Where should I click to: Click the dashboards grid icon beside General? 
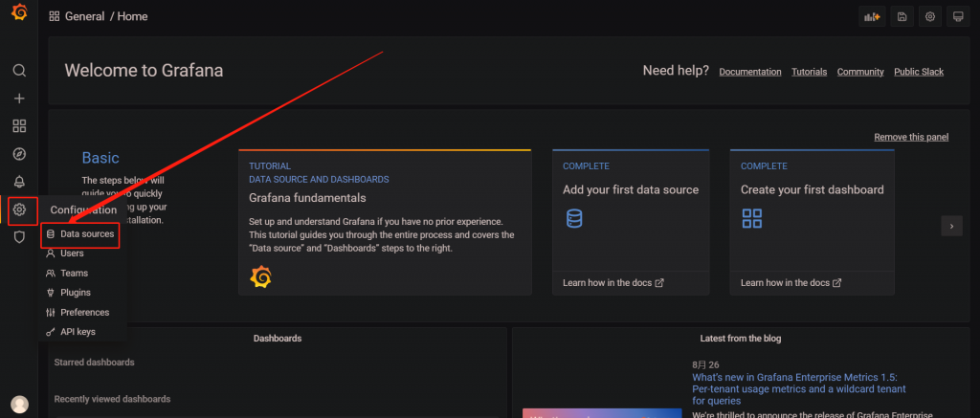tap(55, 17)
